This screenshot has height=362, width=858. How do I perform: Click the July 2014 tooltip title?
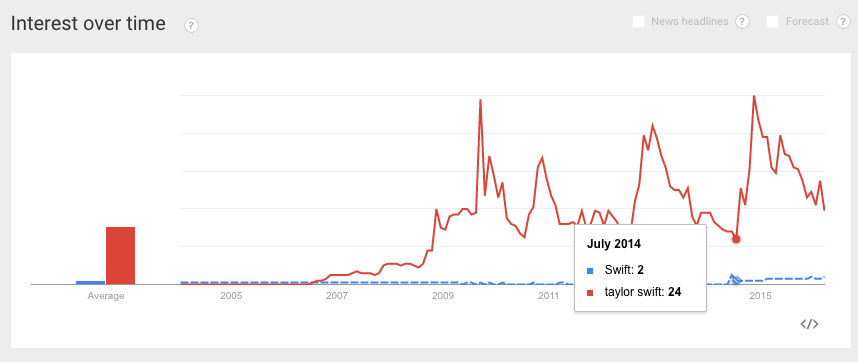(x=613, y=244)
